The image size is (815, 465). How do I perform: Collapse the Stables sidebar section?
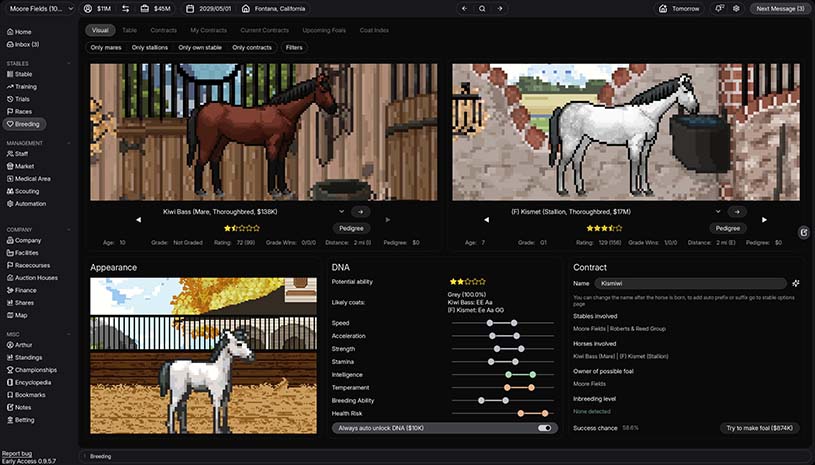coord(69,63)
